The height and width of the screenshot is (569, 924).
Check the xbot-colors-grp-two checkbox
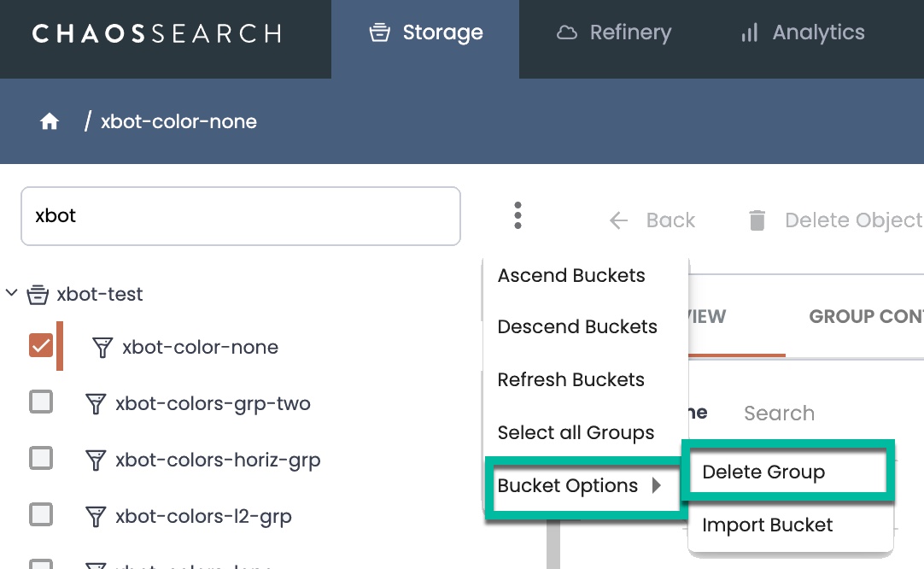coord(41,402)
